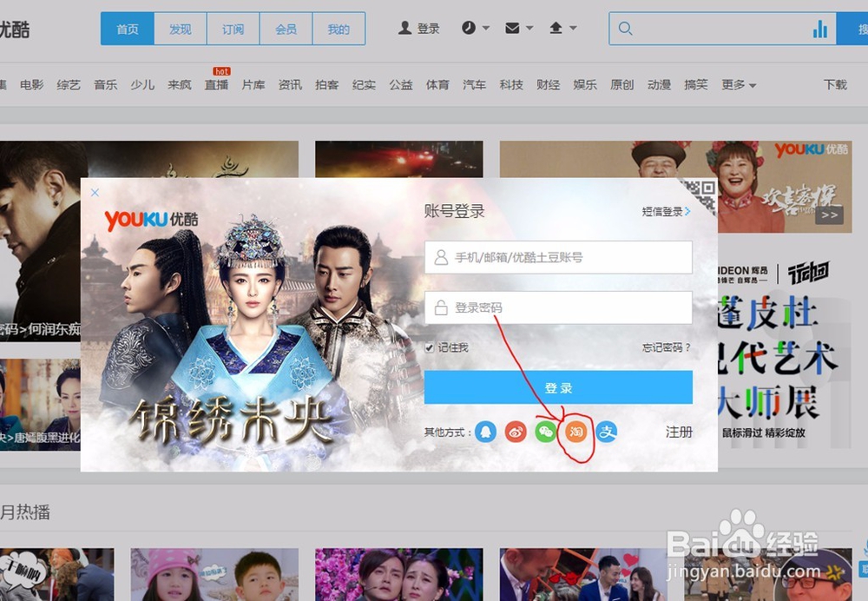This screenshot has height=601, width=868.
Task: Click the >> arrow on the banner
Action: [x=829, y=215]
